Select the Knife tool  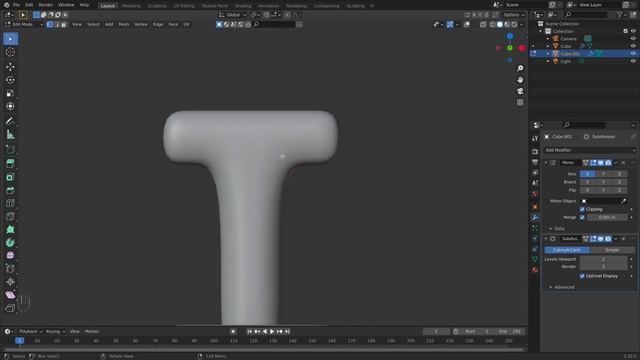[x=10, y=216]
